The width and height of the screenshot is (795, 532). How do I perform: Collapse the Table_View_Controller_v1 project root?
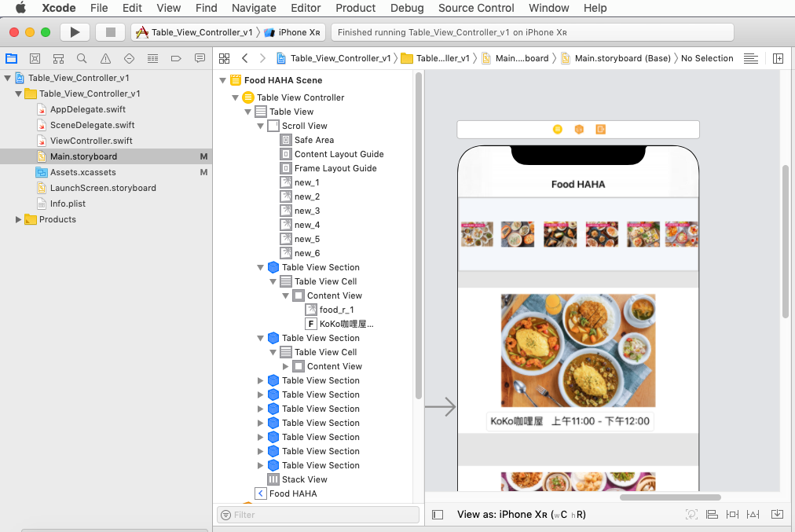pos(7,78)
